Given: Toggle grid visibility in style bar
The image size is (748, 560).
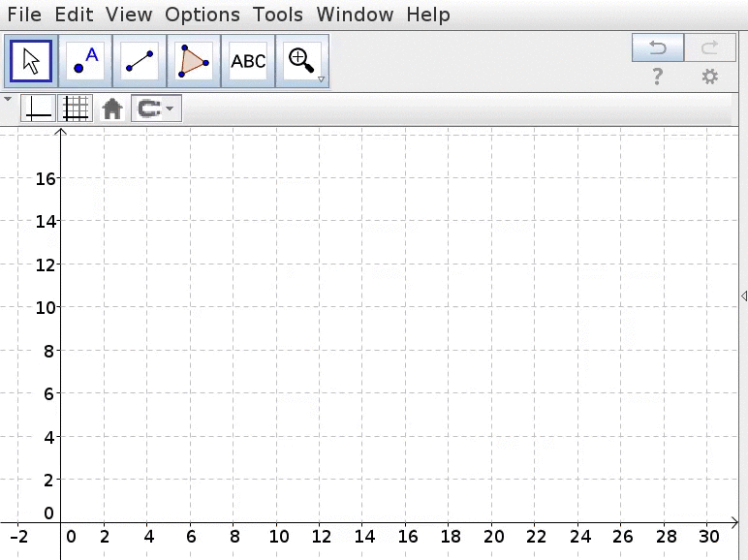Looking at the screenshot, I should tap(76, 109).
